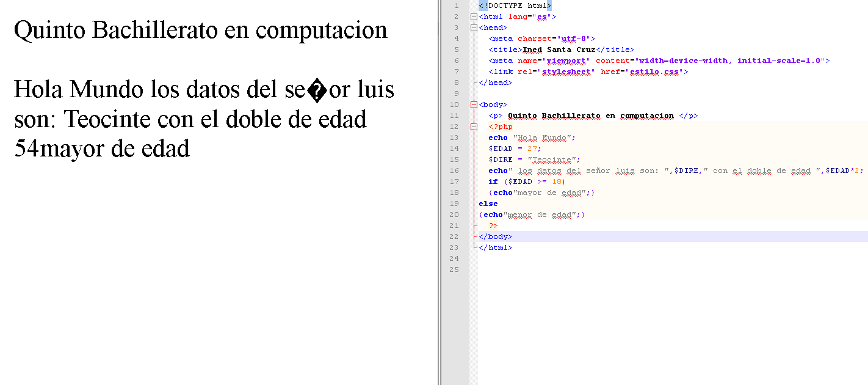Screen dimensions: 868x385
Task: Click the <p> Quinto Bachillerato code line
Action: [593, 116]
